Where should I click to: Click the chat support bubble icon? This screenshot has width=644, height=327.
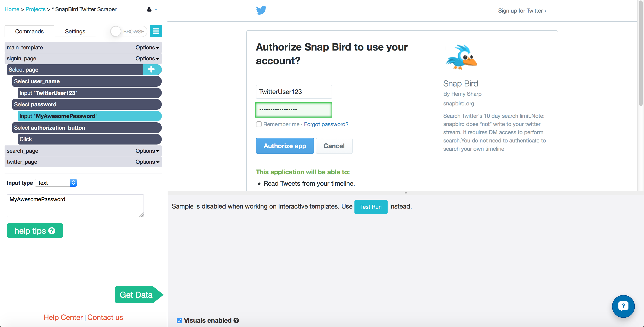coord(623,306)
